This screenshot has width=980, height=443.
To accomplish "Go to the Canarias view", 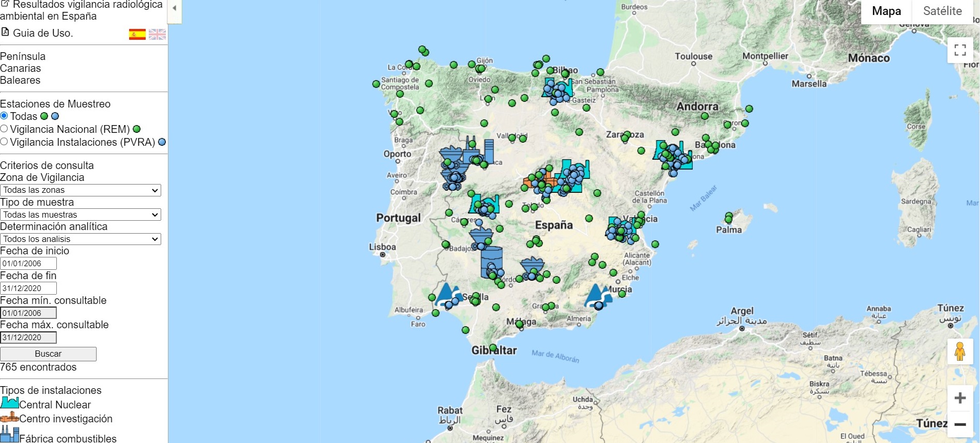I will point(20,68).
